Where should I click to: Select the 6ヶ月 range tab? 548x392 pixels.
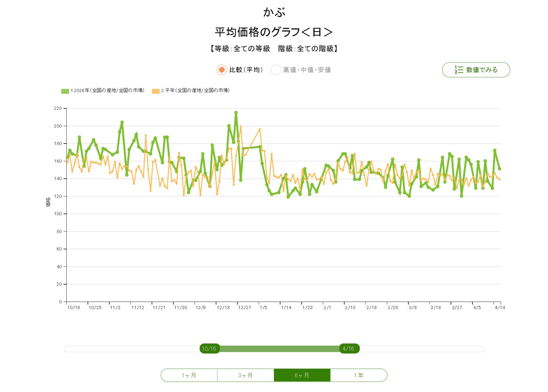302,375
